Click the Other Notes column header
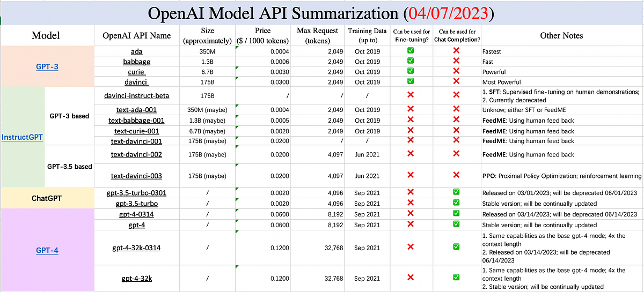The image size is (644, 292). [561, 35]
